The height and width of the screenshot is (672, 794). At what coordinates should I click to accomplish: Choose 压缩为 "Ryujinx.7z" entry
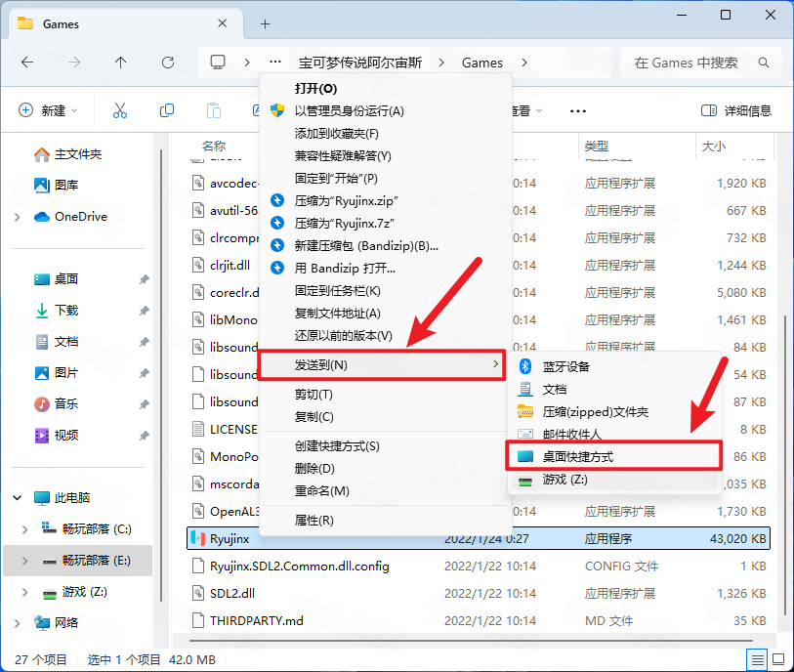(x=385, y=224)
